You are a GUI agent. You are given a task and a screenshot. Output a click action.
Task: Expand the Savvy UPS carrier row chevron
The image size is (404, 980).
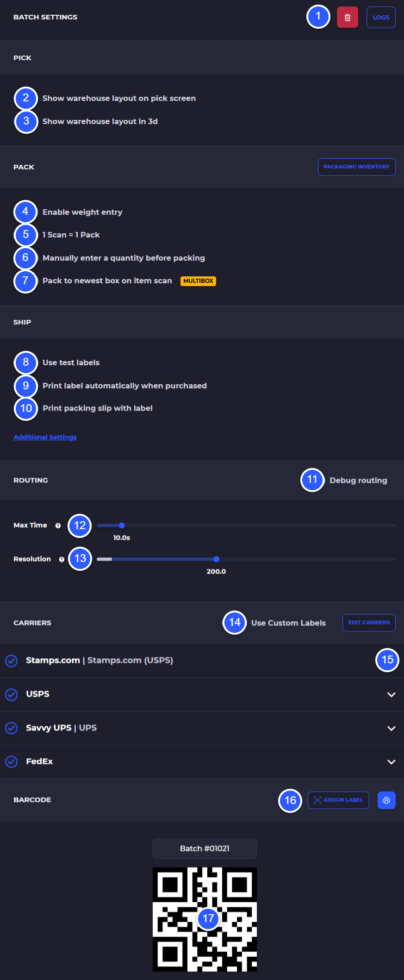pos(392,728)
